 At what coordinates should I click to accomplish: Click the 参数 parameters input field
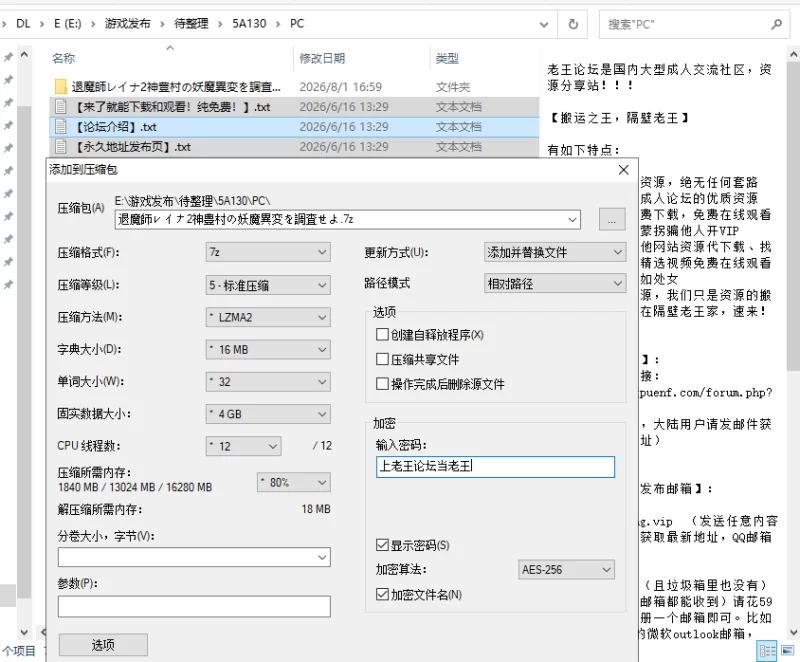pos(194,606)
